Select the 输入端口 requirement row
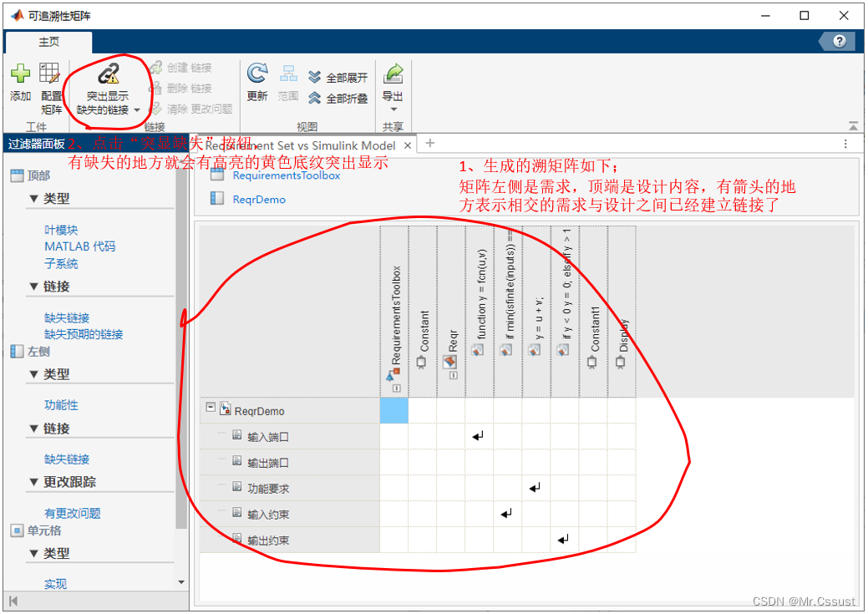This screenshot has width=868, height=614. click(x=268, y=437)
